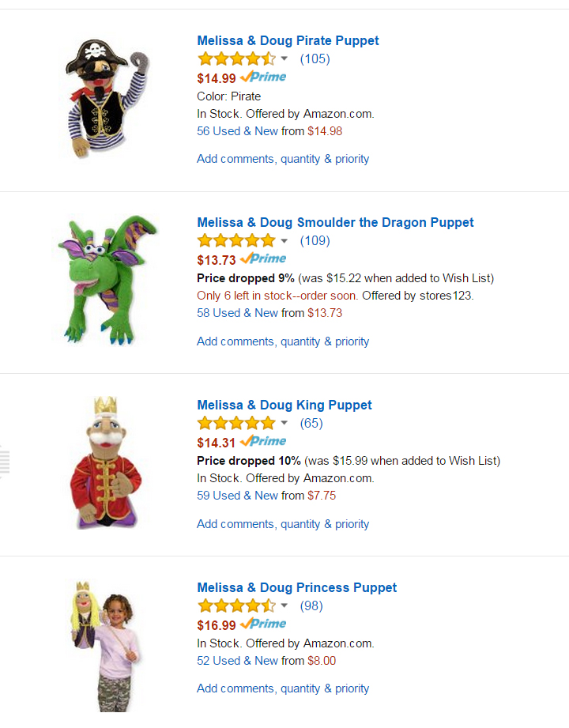Image resolution: width=569 pixels, height=728 pixels.
Task: Click the Princess Puppet star rating
Action: [236, 605]
